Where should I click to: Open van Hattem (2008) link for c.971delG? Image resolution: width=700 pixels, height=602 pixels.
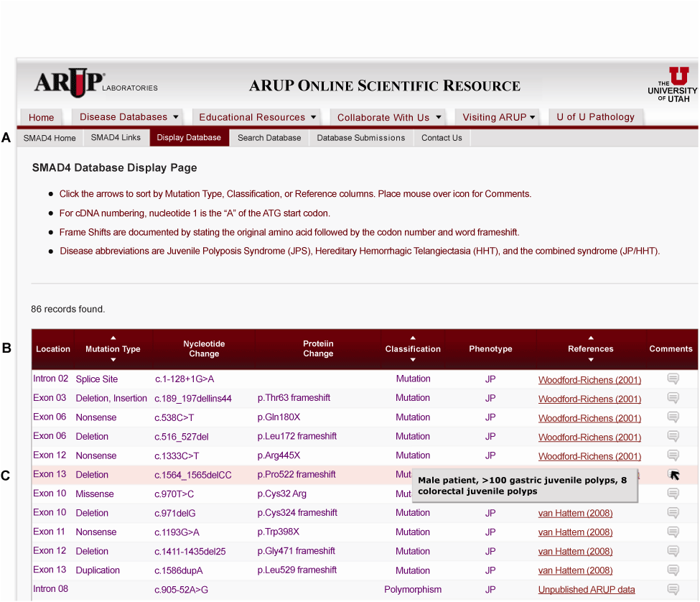[x=576, y=513]
